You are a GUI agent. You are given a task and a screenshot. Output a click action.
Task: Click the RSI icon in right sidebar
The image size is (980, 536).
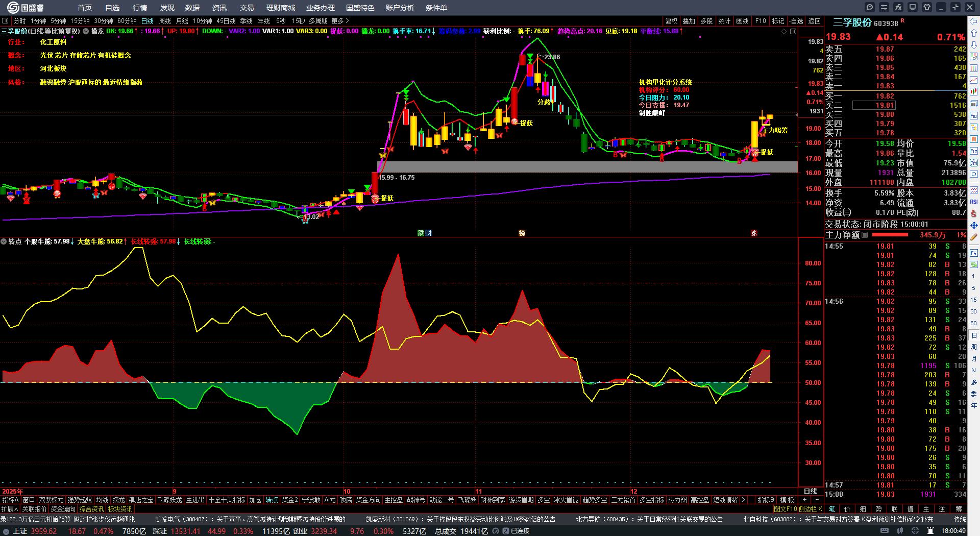[974, 202]
